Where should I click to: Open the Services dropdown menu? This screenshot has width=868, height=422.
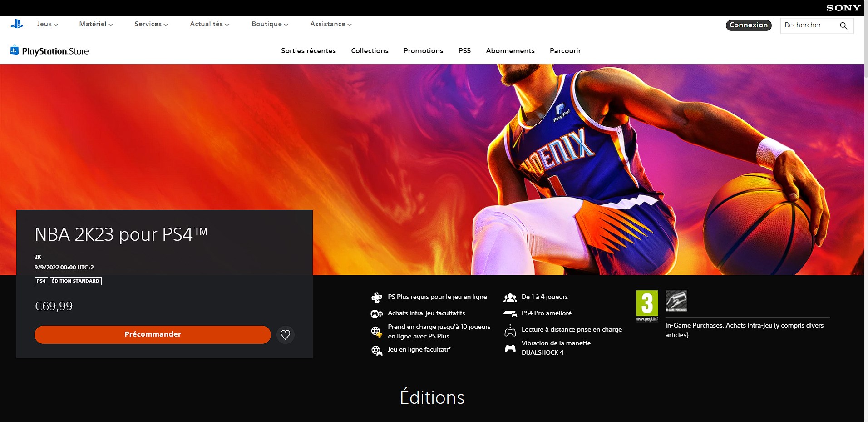151,24
